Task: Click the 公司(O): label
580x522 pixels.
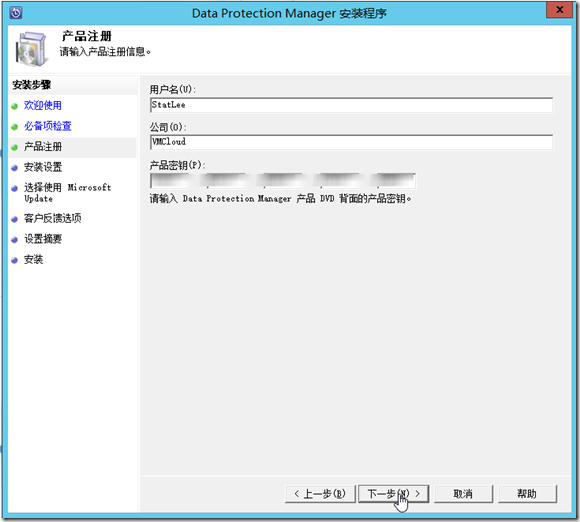Action: (168, 127)
